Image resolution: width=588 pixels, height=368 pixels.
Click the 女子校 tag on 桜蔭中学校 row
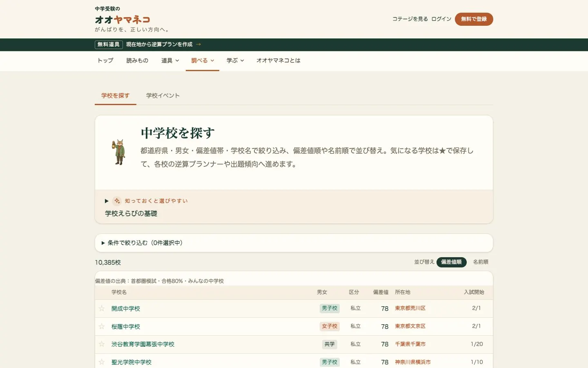point(330,326)
